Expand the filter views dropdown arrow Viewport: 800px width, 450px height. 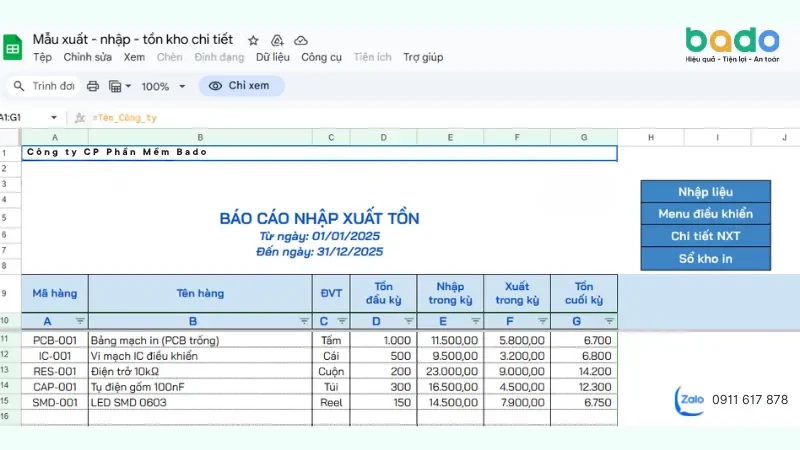point(128,86)
